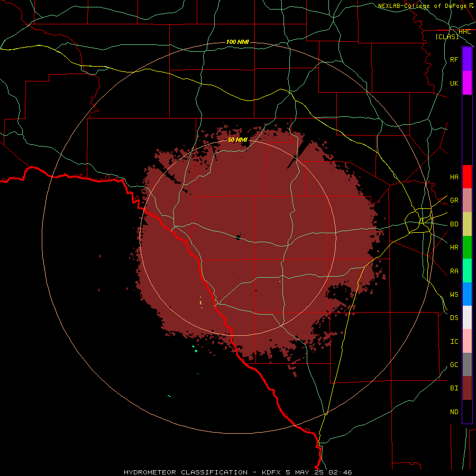Click the 'WS' legend label

click(x=454, y=294)
